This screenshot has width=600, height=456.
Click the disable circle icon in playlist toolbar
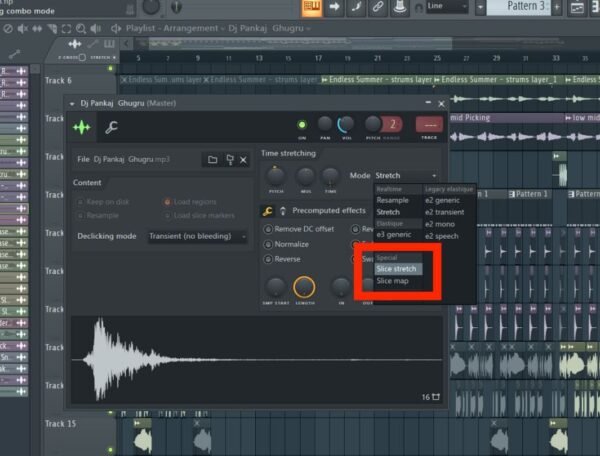[x=8, y=29]
